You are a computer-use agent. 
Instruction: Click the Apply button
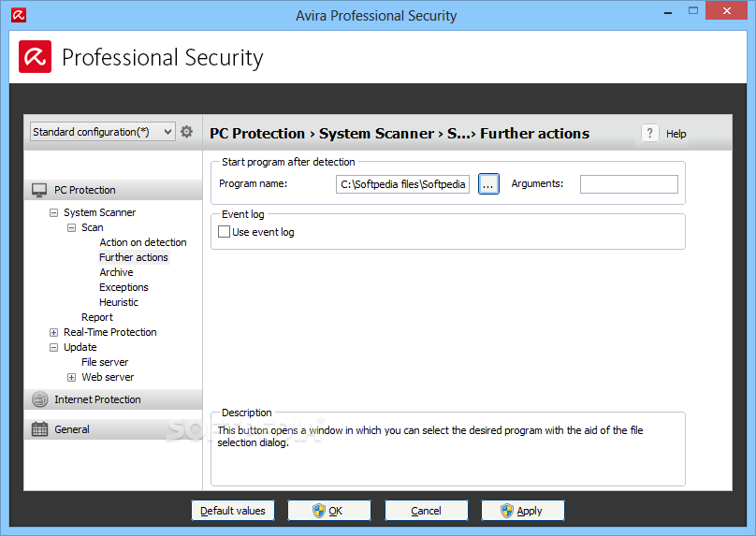(523, 511)
